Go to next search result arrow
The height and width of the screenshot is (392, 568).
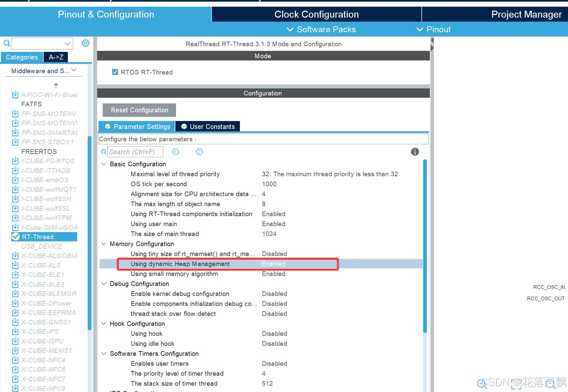click(199, 152)
